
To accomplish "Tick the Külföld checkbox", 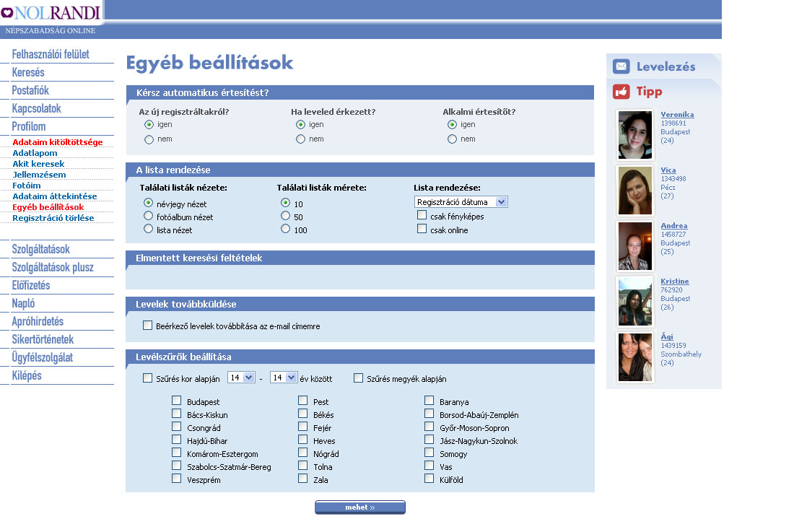I will tap(429, 479).
